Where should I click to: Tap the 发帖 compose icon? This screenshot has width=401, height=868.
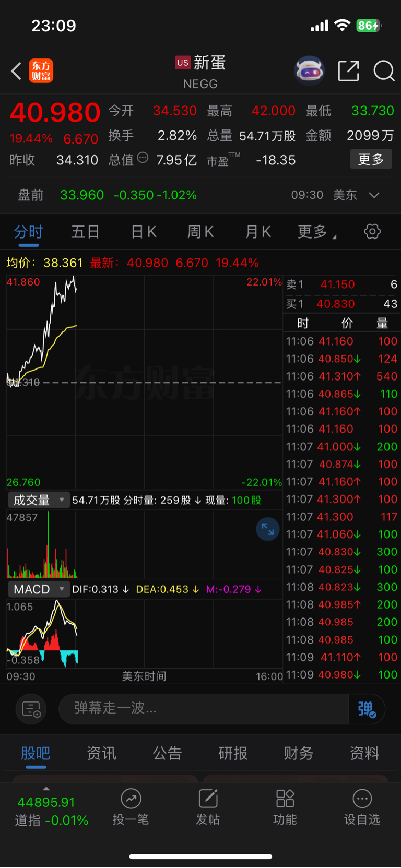208,799
